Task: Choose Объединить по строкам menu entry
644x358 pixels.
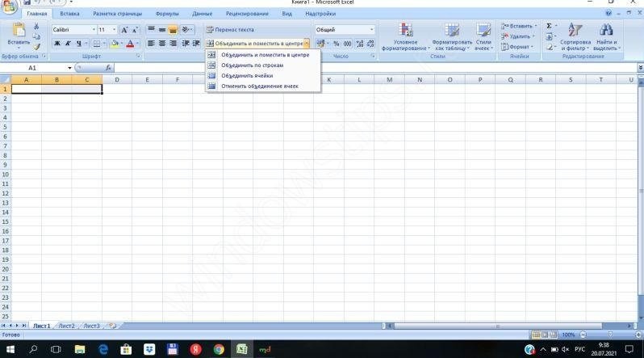Action: pos(263,65)
